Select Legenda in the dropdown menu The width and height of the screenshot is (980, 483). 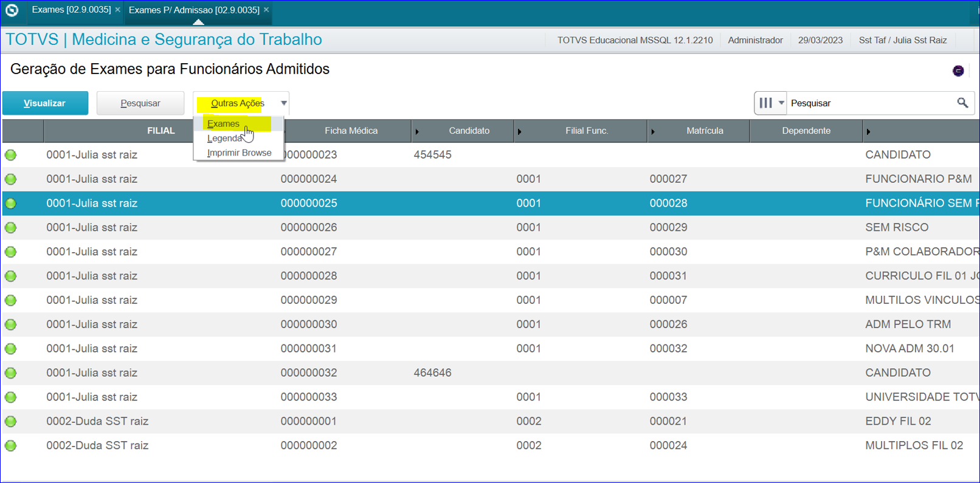click(224, 139)
